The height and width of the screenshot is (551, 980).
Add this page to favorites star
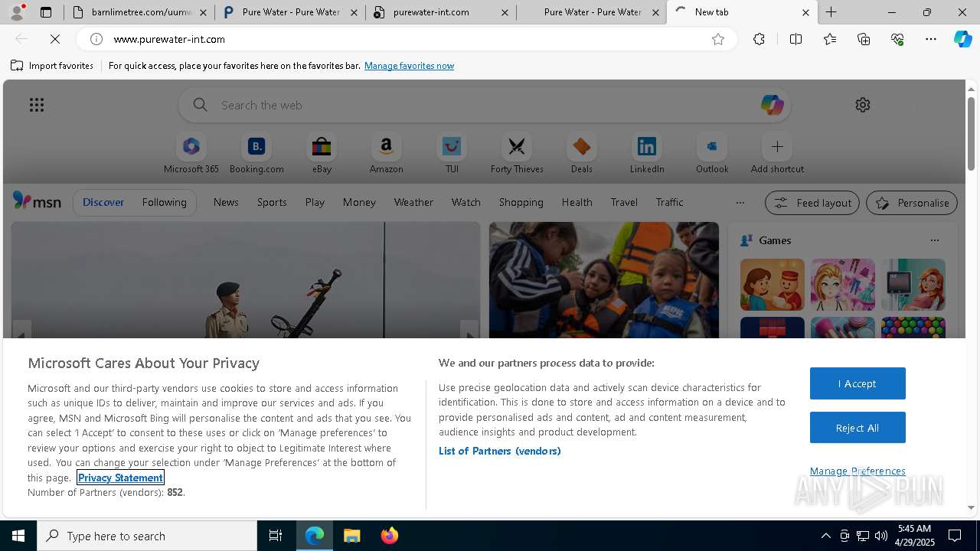pos(718,39)
